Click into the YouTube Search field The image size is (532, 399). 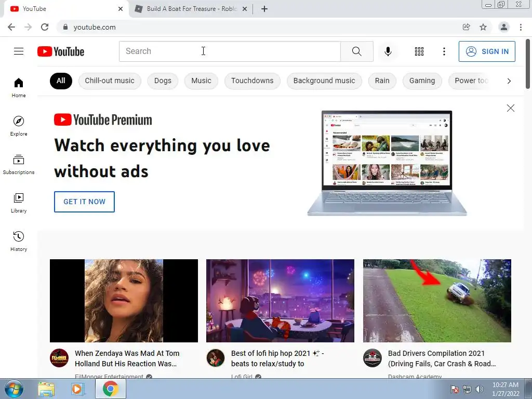[230, 51]
